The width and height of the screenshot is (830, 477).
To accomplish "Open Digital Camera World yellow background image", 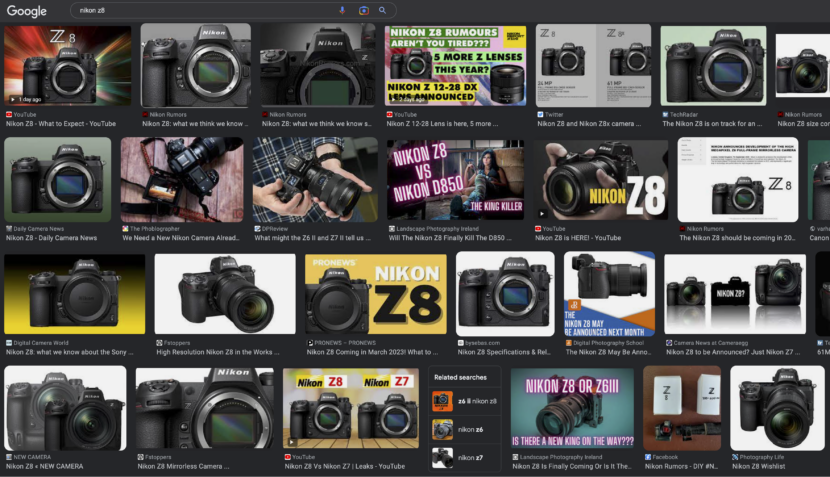I will tap(75, 294).
